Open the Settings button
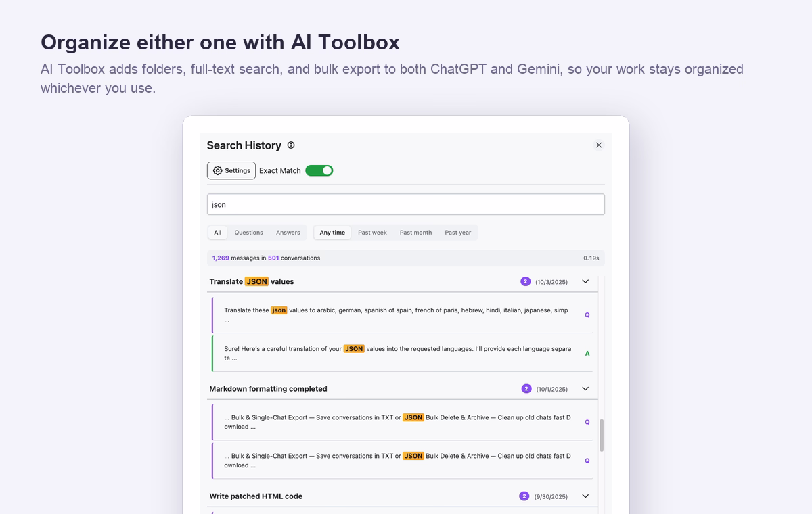Screen dimensions: 812x514 point(231,171)
